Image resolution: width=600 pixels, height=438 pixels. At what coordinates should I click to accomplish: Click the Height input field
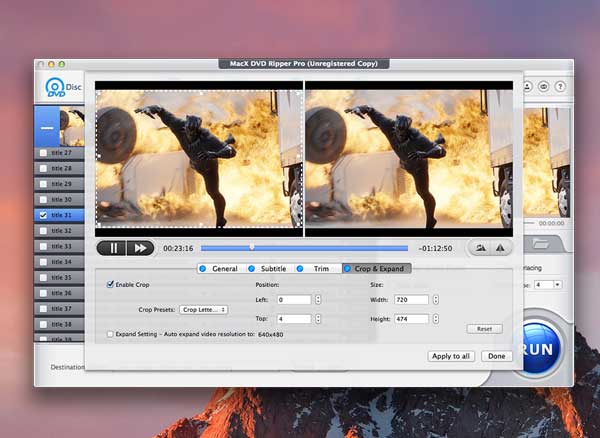(411, 319)
